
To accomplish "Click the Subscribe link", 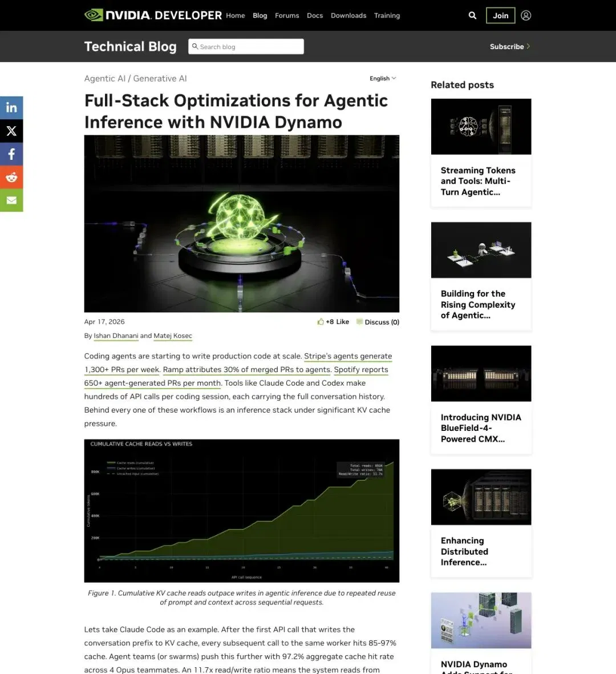I will click(x=507, y=46).
